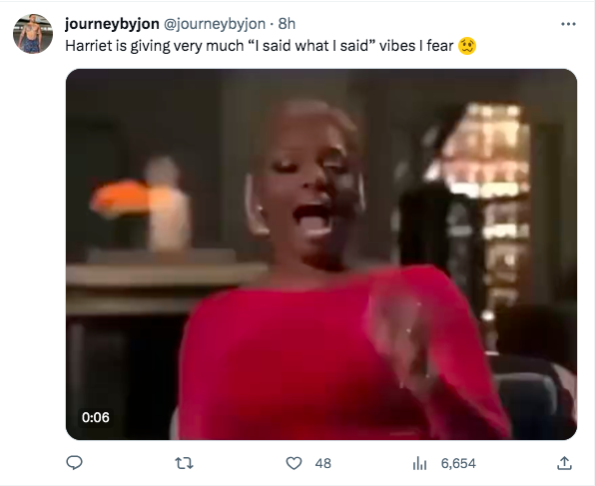This screenshot has height=486, width=595.
Task: Repost the tweet using retweet arrows
Action: tap(184, 463)
